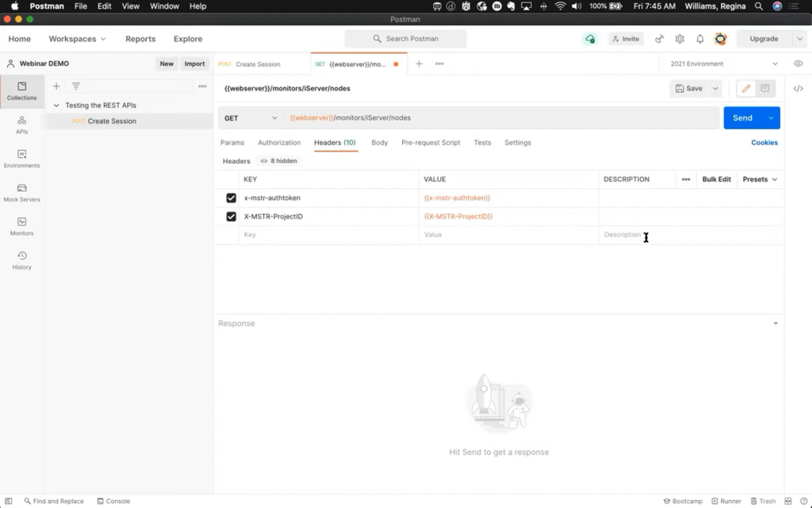Switch to the Tests tab
Image resolution: width=812 pixels, height=508 pixels.
(x=482, y=143)
